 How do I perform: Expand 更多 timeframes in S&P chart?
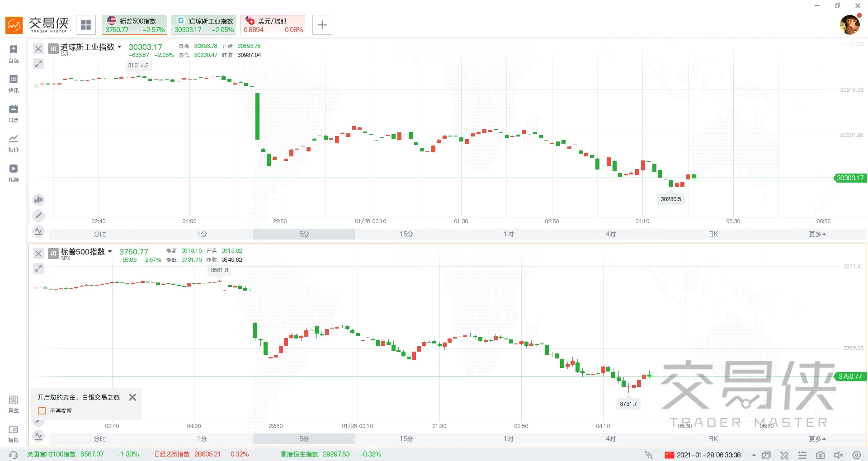pyautogui.click(x=817, y=439)
